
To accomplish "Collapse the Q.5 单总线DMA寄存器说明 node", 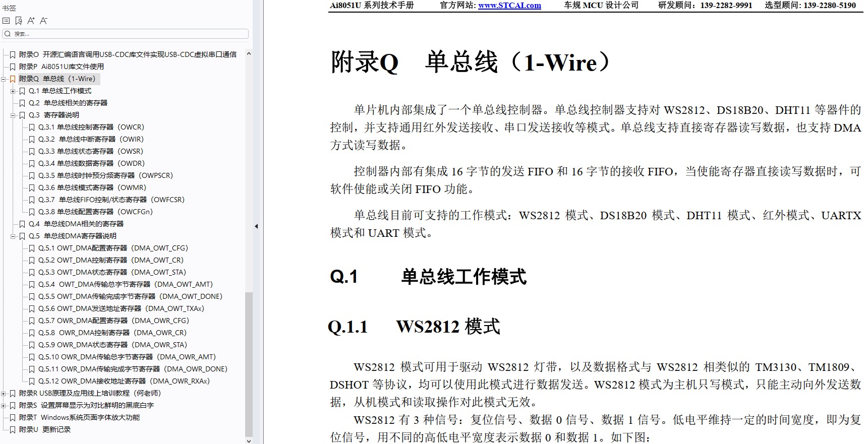I will pos(13,236).
